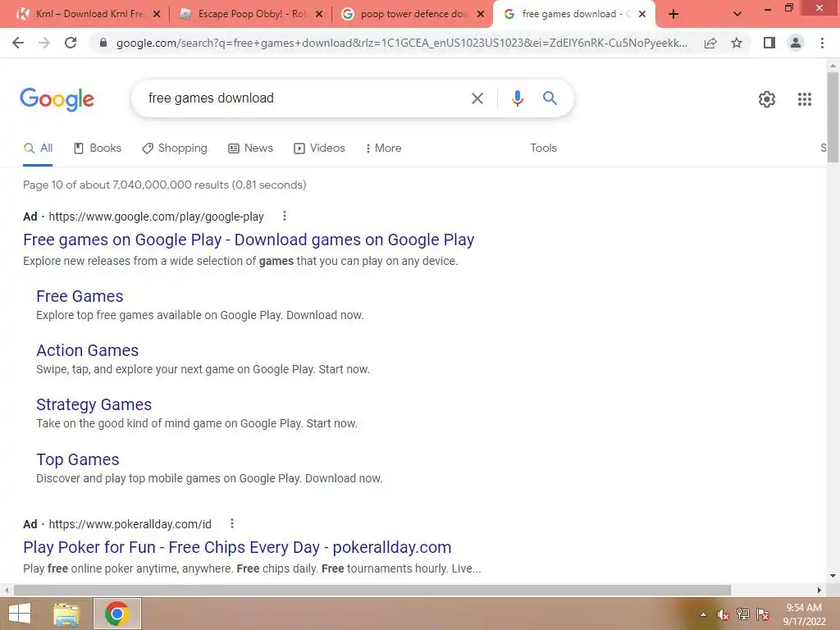This screenshot has height=630, width=840.
Task: Open the search Tools options
Action: pyautogui.click(x=543, y=148)
